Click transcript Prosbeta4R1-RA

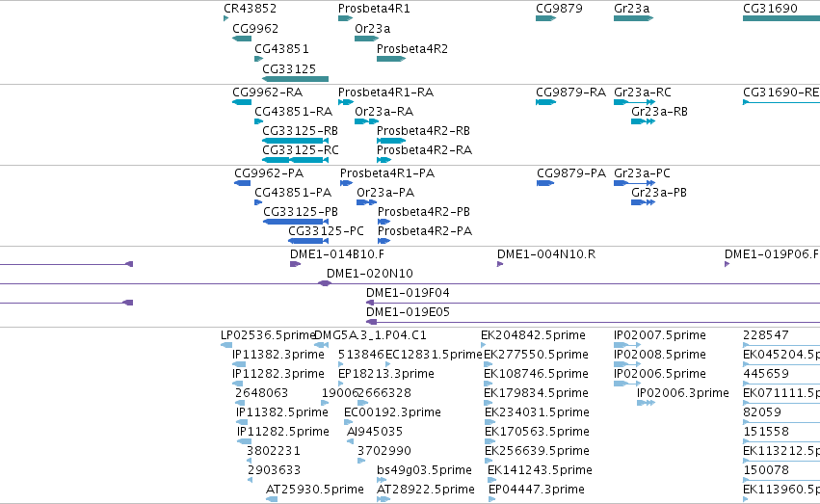386,93
